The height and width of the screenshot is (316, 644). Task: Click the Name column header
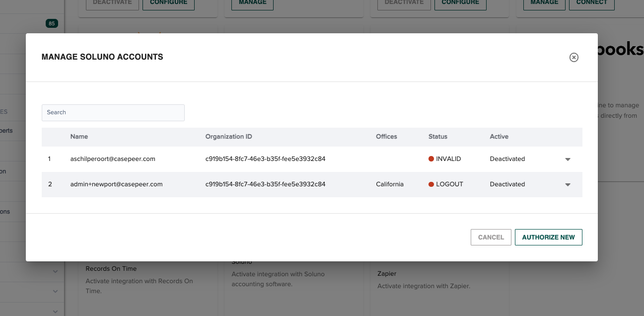pos(79,137)
